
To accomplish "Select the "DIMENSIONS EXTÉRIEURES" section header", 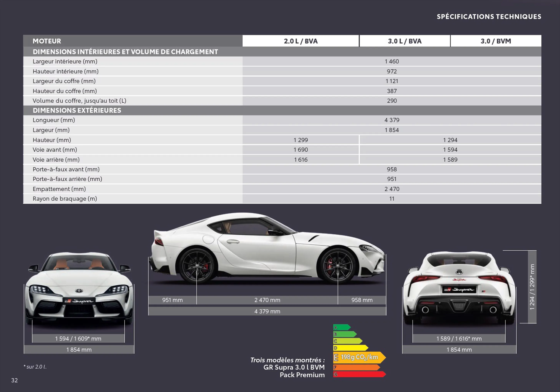I will pos(77,110).
